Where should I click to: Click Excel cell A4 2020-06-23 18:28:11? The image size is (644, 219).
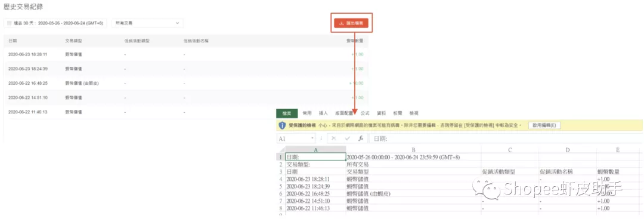point(315,179)
